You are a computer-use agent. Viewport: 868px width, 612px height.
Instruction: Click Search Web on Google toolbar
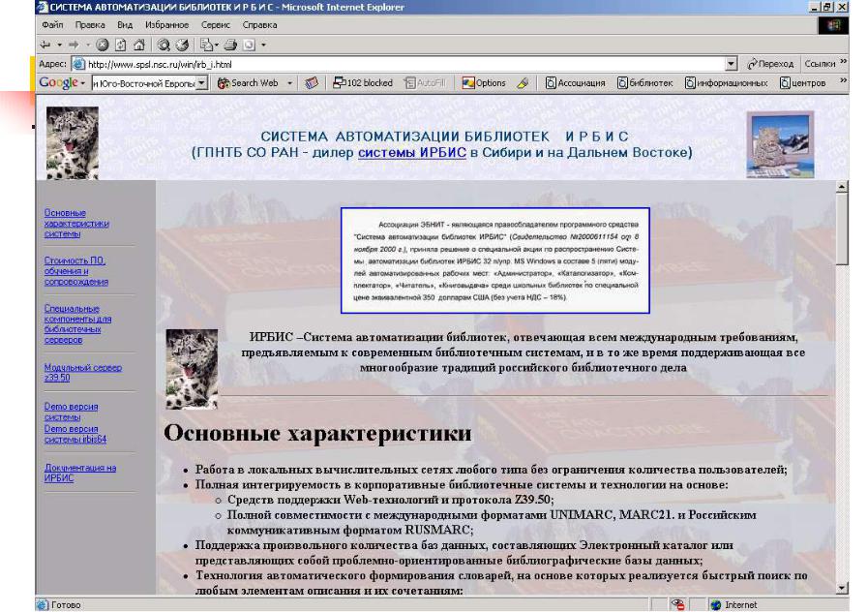[x=248, y=83]
